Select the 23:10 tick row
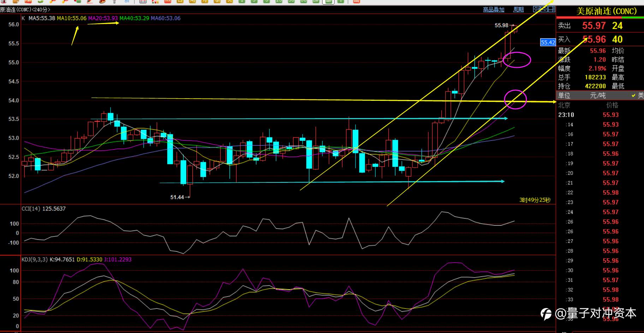Image resolution: width=644 pixels, height=333 pixels. coord(600,115)
